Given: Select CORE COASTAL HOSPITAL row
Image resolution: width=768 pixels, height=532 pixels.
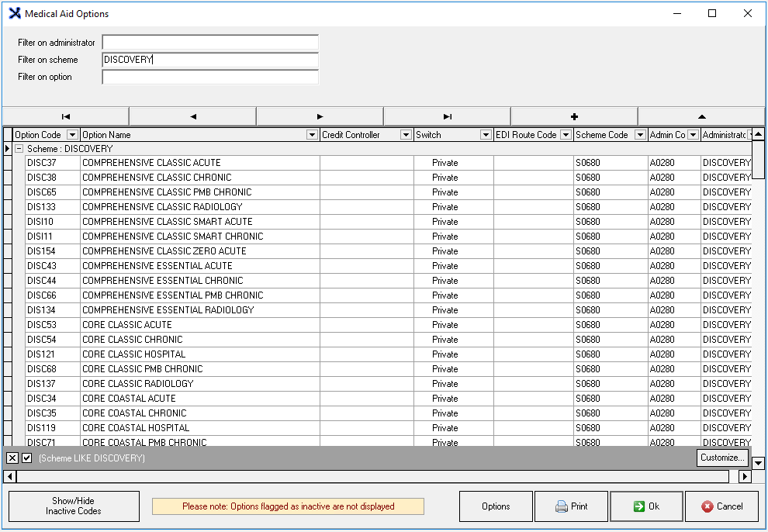Looking at the screenshot, I should [388, 428].
